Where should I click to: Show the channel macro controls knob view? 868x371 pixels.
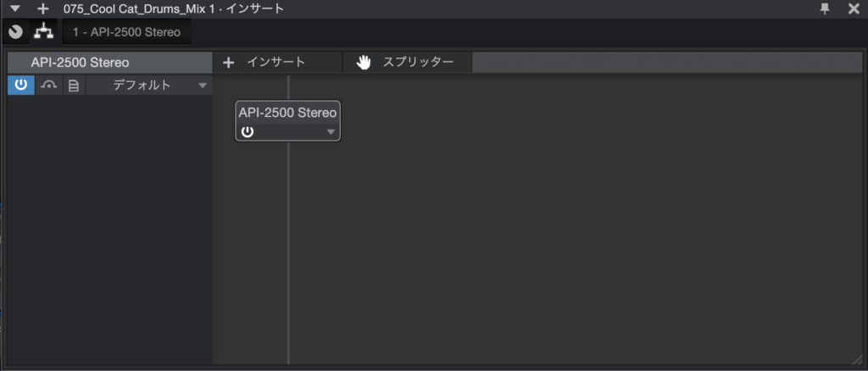15,32
